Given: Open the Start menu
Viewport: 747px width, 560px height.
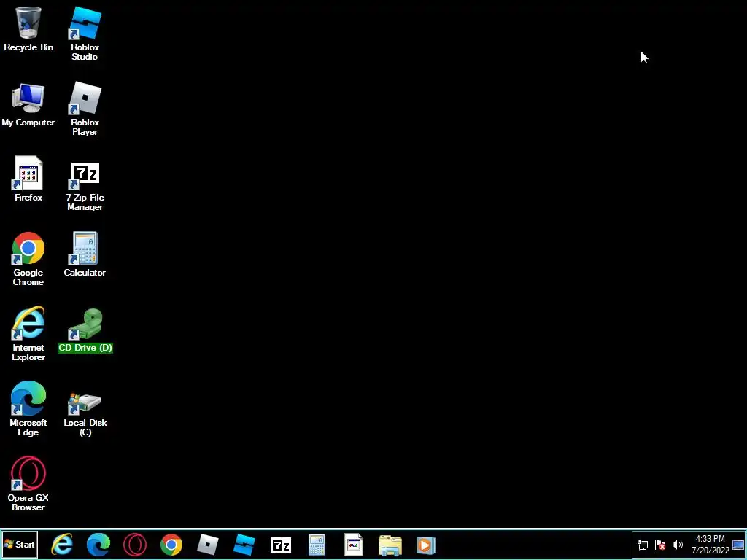Looking at the screenshot, I should tap(19, 545).
